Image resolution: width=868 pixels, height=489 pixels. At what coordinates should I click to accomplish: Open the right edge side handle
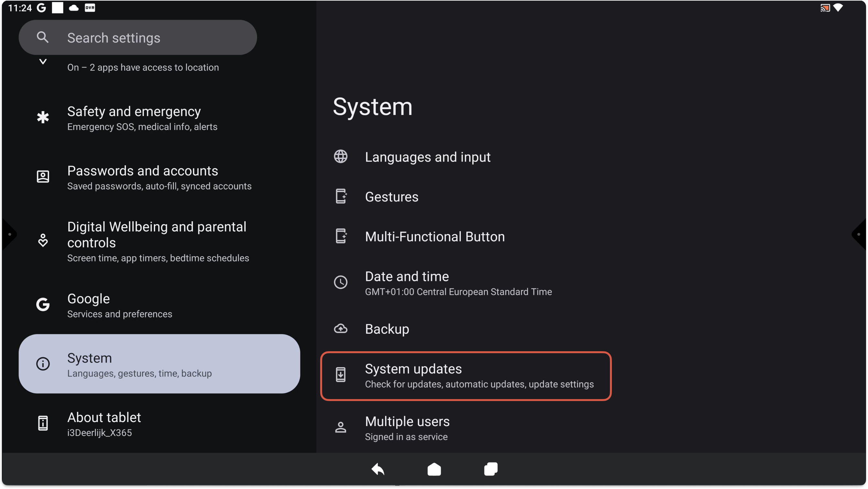[859, 234]
